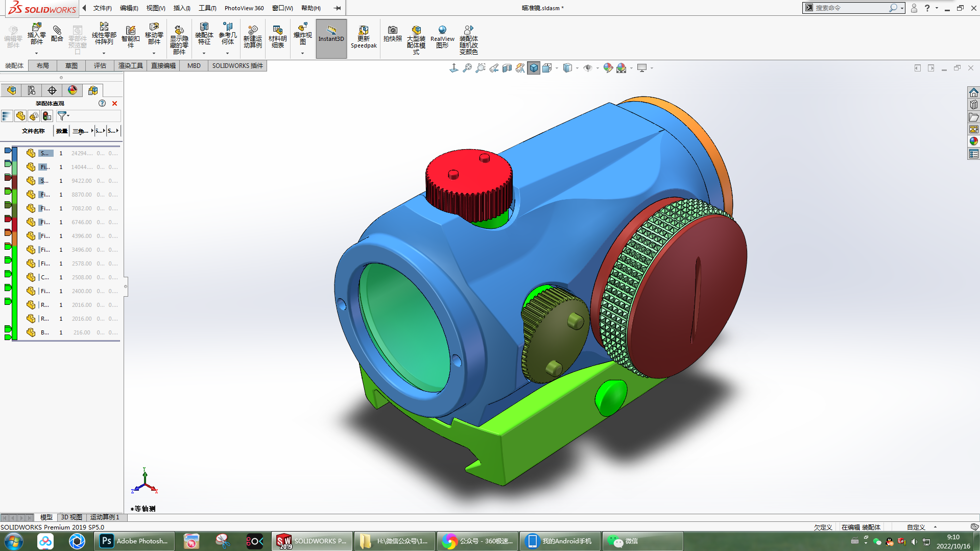Toggle grouped view button in Assembly Visualization
Screen dimensions: 980x551
coord(34,116)
